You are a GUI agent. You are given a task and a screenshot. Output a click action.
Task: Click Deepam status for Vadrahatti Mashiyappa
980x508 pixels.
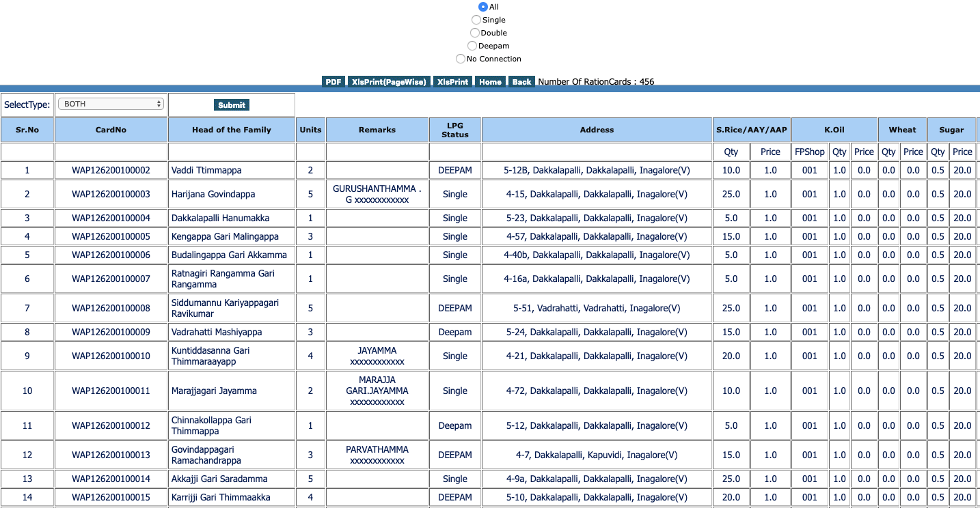[x=455, y=332]
